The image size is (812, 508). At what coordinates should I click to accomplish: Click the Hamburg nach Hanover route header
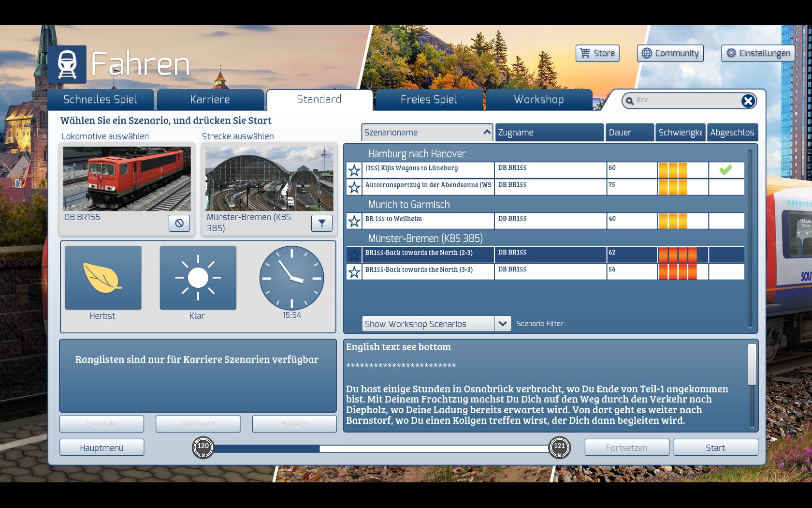[x=417, y=154]
